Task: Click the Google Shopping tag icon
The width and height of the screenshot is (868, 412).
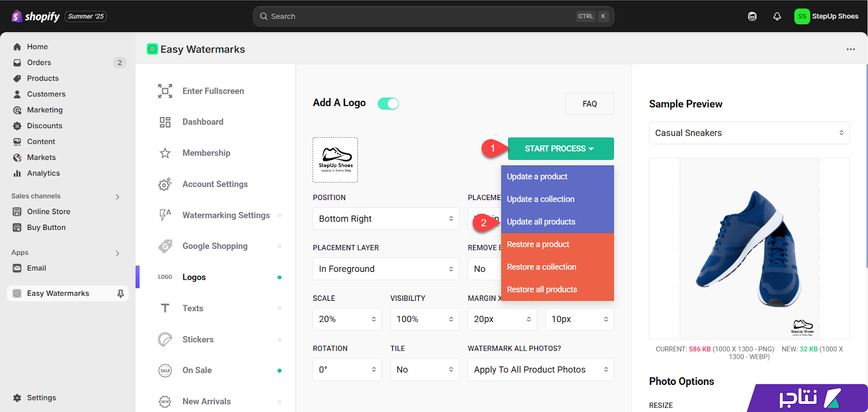Action: pyautogui.click(x=165, y=246)
